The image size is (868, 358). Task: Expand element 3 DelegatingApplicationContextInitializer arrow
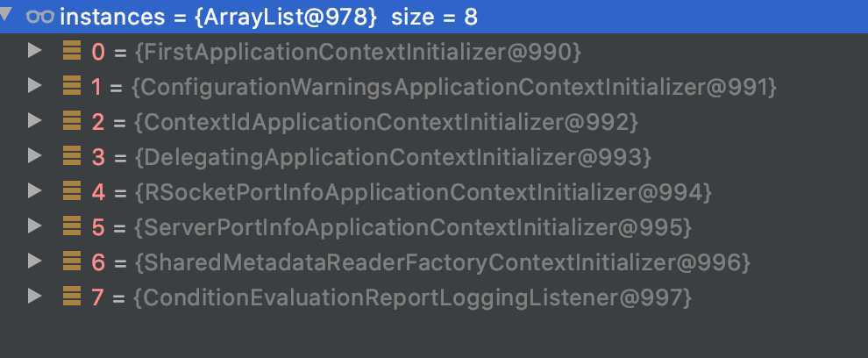click(x=35, y=155)
